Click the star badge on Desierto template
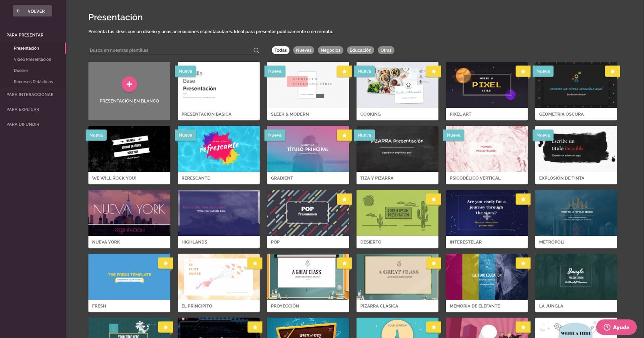 [x=434, y=200]
